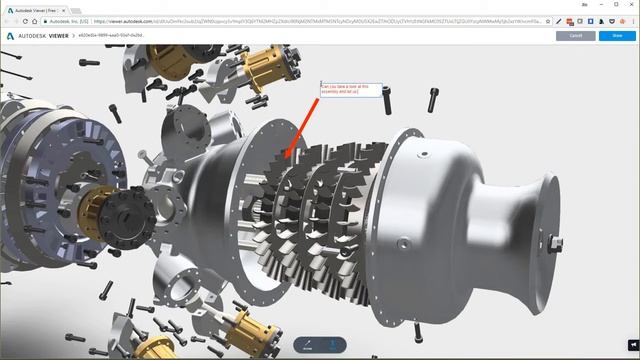Go to the browser home page
640x360 pixels.
point(35,21)
